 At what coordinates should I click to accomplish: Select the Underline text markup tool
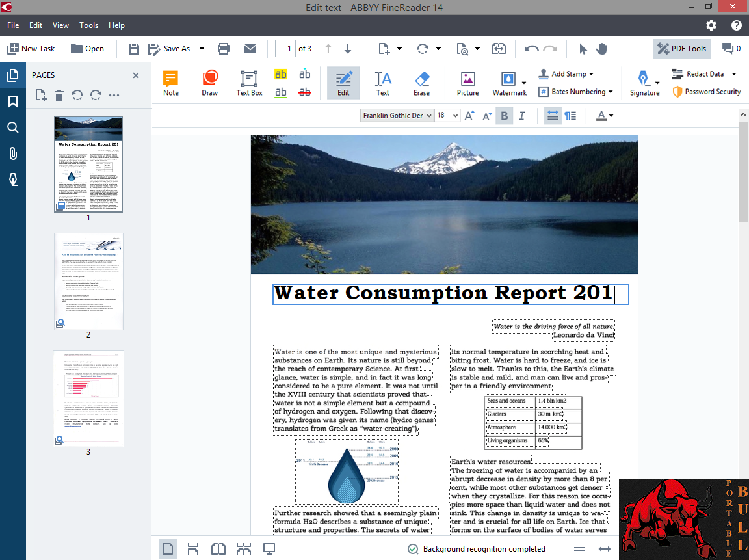(x=280, y=92)
